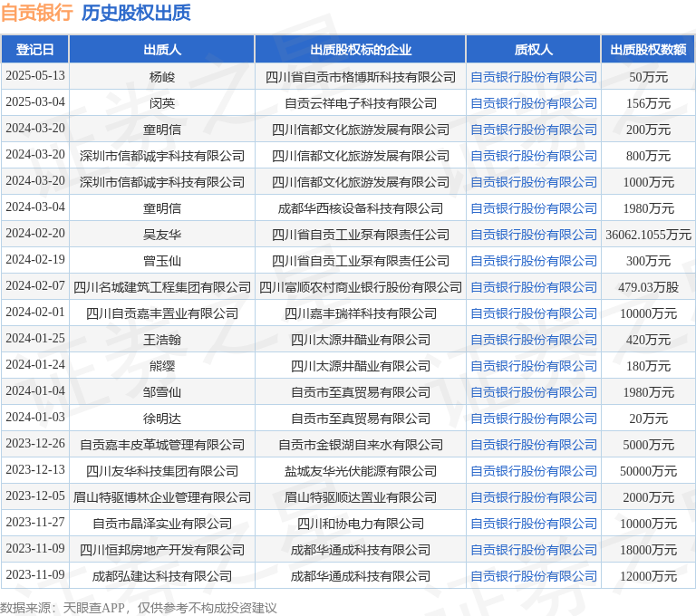Click pledgor 四川恒邦房地产开发有限公司
This screenshot has height=616, width=696.
[162, 550]
